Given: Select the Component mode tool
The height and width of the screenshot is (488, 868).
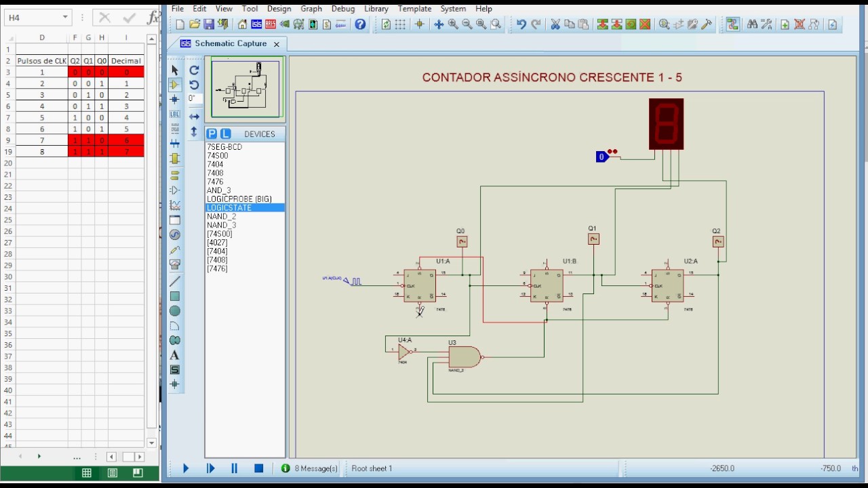Looking at the screenshot, I should [175, 85].
